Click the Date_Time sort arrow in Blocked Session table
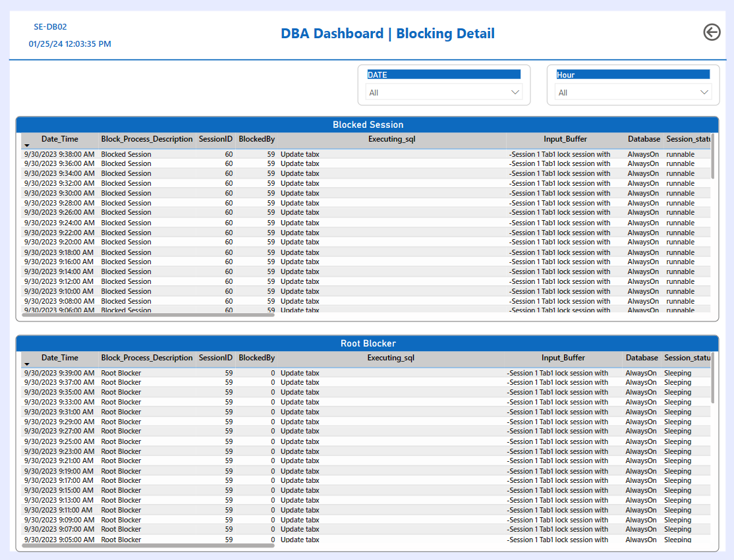This screenshot has width=734, height=560. click(x=26, y=146)
